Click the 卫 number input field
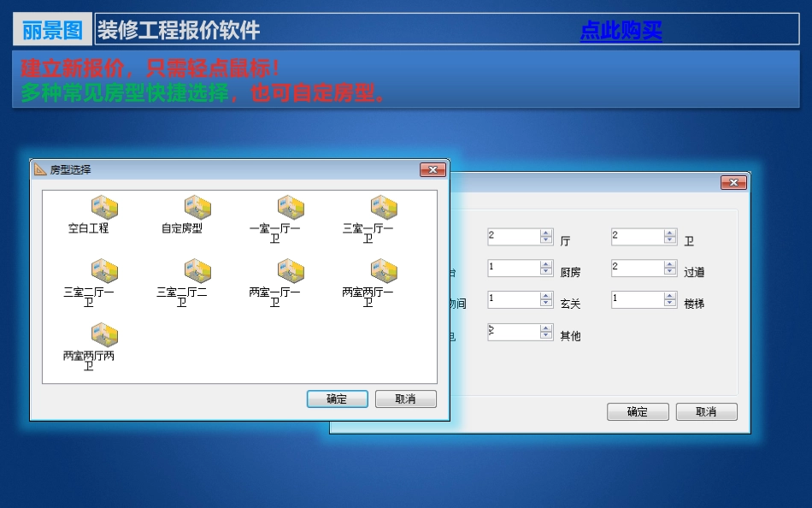This screenshot has width=812, height=508. pyautogui.click(x=638, y=236)
